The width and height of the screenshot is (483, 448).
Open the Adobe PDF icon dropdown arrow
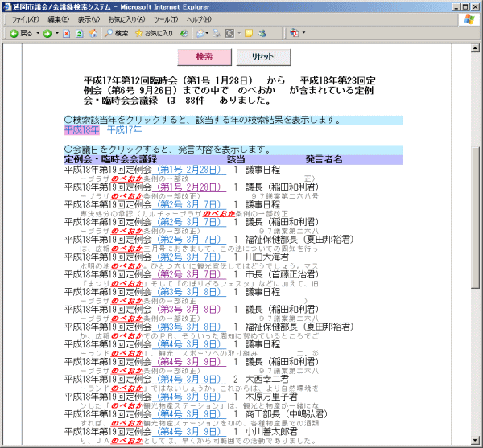coord(303,32)
